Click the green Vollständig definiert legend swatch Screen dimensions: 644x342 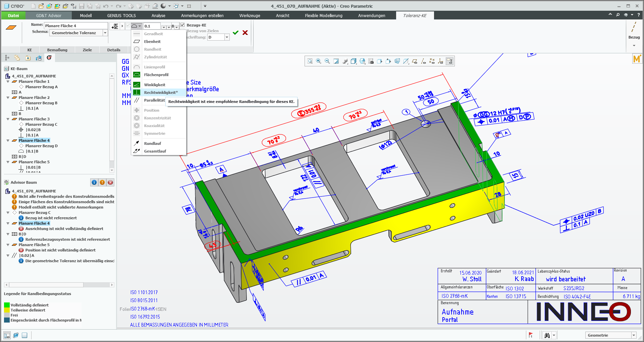[x=6, y=305]
